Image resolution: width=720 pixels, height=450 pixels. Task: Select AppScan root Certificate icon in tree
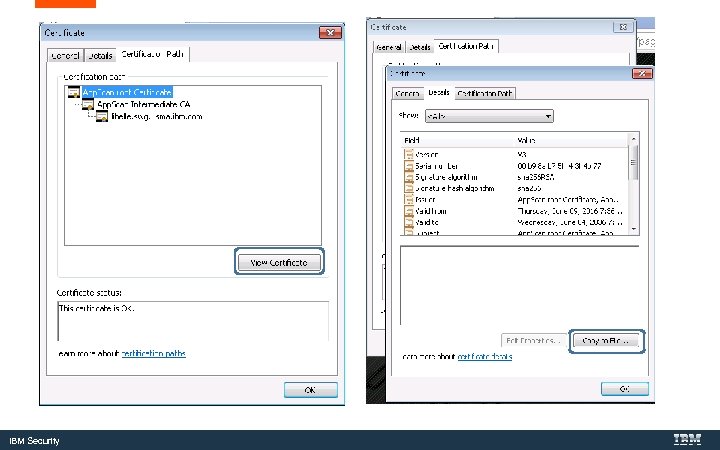pyautogui.click(x=73, y=92)
